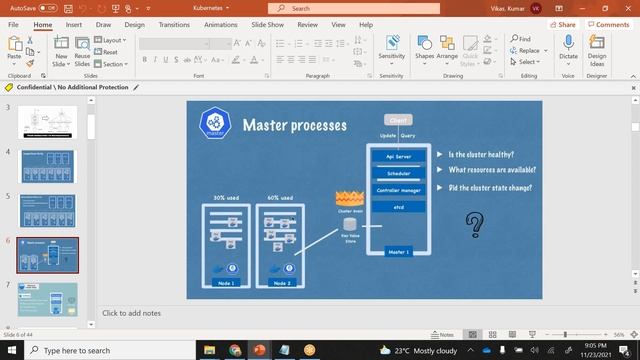Center align the text
The image size is (640, 360).
pos(291,60)
